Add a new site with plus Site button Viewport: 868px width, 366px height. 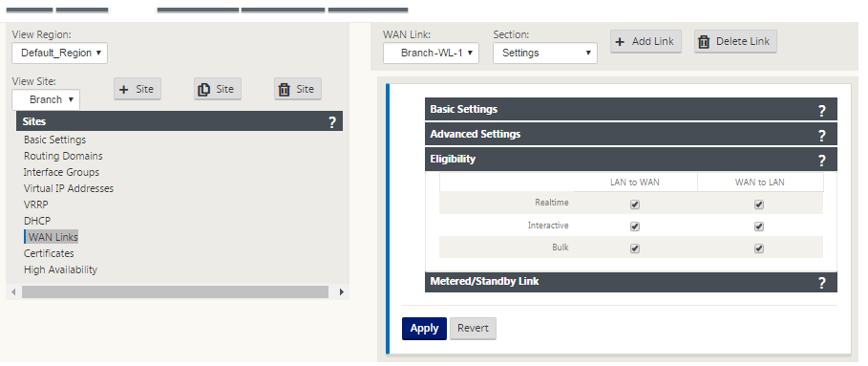138,89
